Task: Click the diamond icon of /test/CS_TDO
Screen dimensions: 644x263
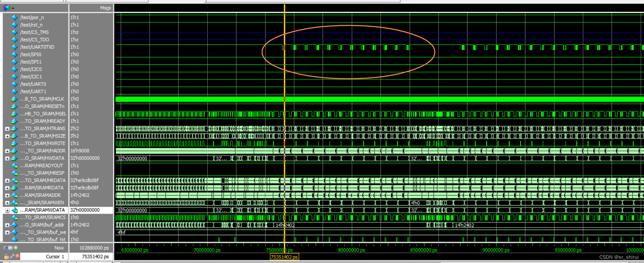Action: pyautogui.click(x=15, y=40)
